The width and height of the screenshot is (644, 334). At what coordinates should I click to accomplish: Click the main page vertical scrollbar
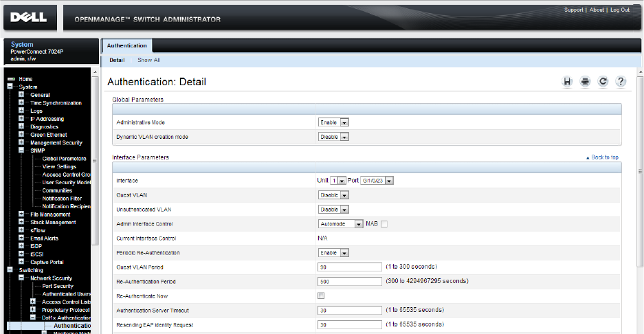click(x=640, y=171)
